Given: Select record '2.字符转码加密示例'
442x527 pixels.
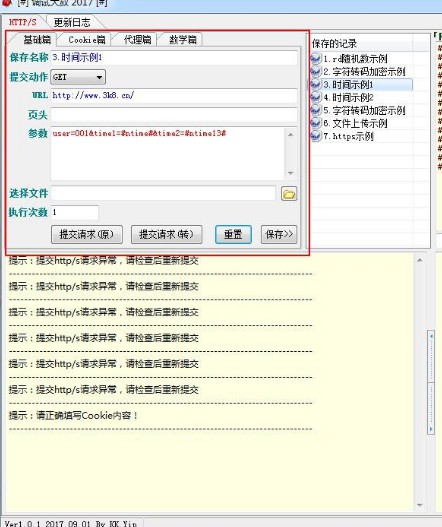Looking at the screenshot, I should click(364, 72).
